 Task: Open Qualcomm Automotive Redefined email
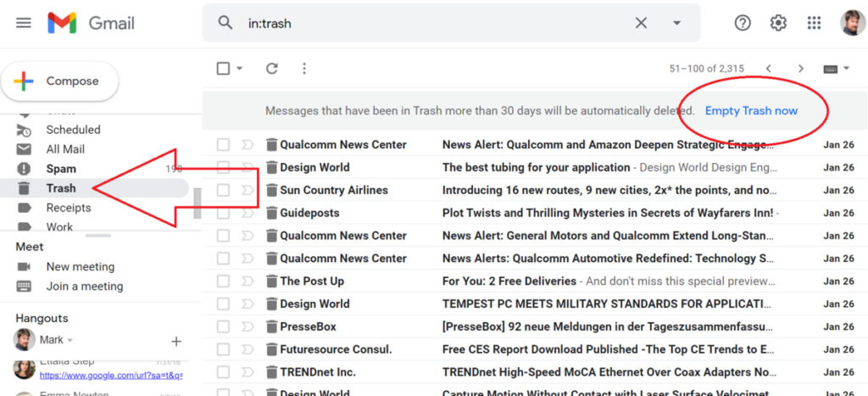pos(608,259)
